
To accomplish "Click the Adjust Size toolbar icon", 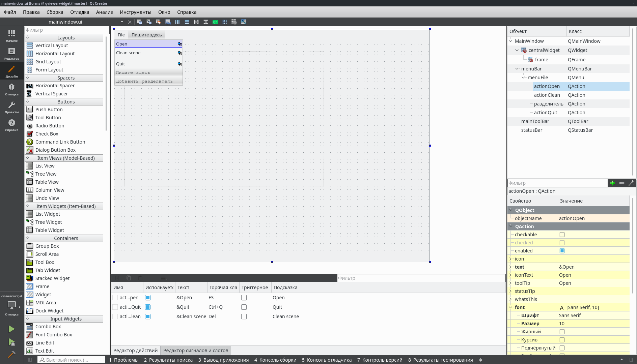I will (244, 22).
